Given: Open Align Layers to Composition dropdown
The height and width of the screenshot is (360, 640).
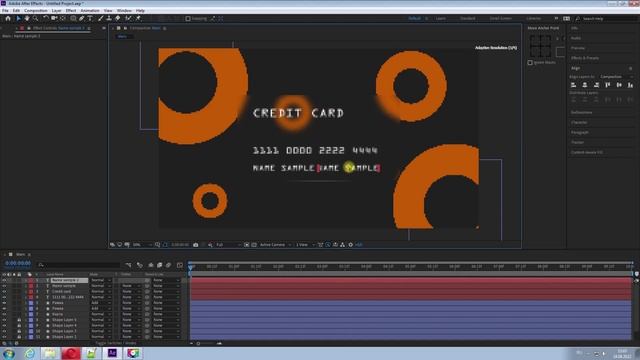Looking at the screenshot, I should 616,77.
